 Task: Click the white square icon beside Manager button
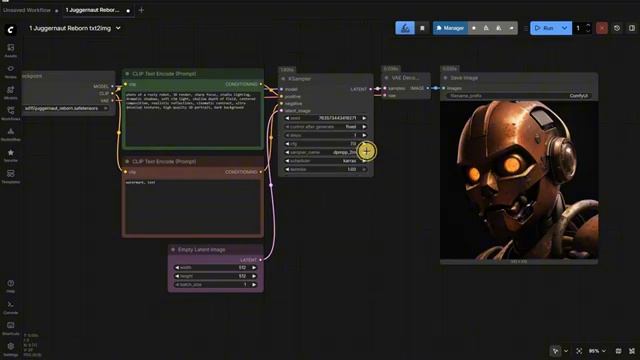(422, 28)
